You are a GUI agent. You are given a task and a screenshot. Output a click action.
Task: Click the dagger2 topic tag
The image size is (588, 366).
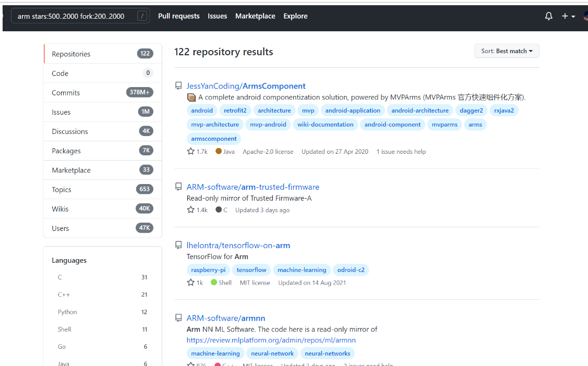coord(471,111)
